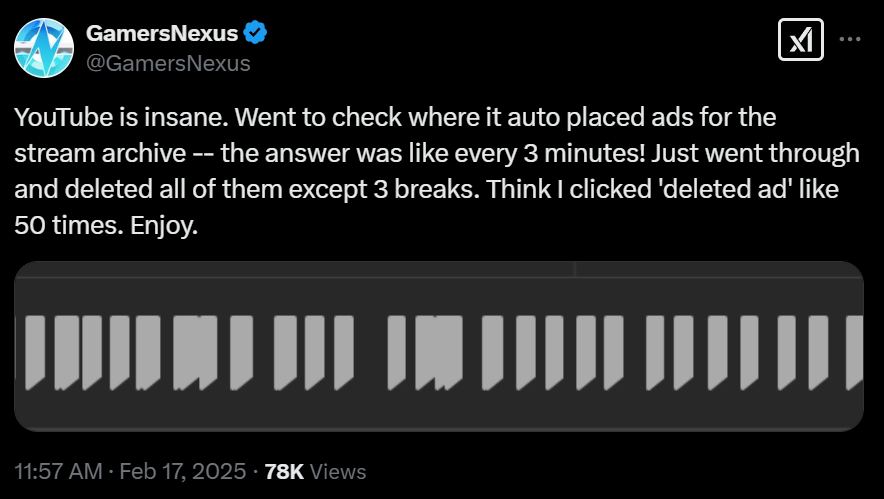Viewport: 884px width, 499px height.
Task: Click the empty gap between ad markers
Action: pos(370,352)
